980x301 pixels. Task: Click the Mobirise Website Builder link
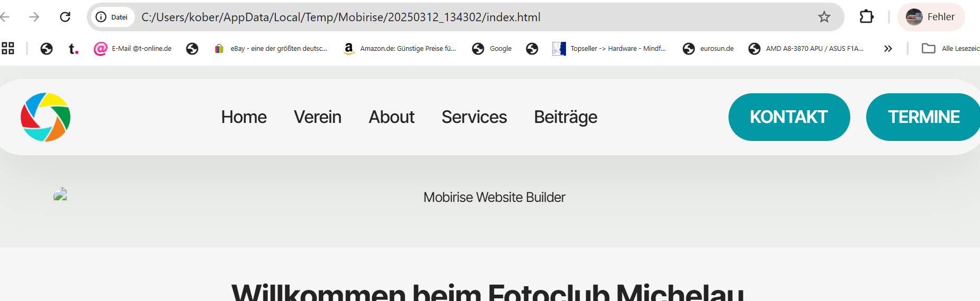click(494, 197)
